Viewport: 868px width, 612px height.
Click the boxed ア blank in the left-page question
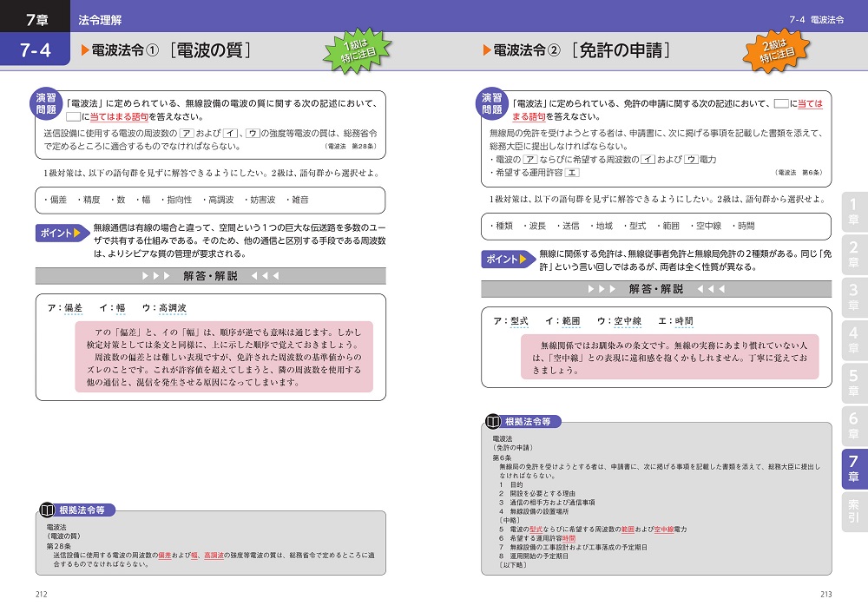pos(186,133)
